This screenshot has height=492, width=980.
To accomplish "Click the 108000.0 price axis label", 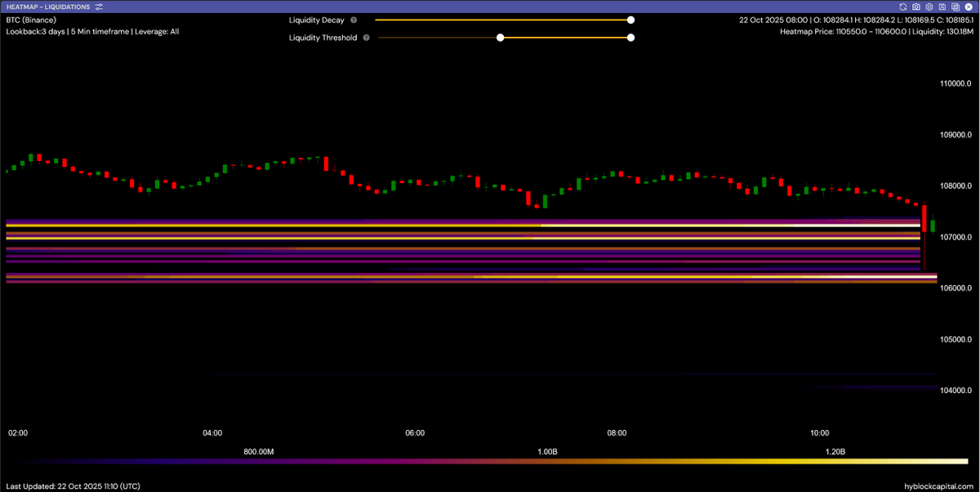I will click(x=956, y=186).
